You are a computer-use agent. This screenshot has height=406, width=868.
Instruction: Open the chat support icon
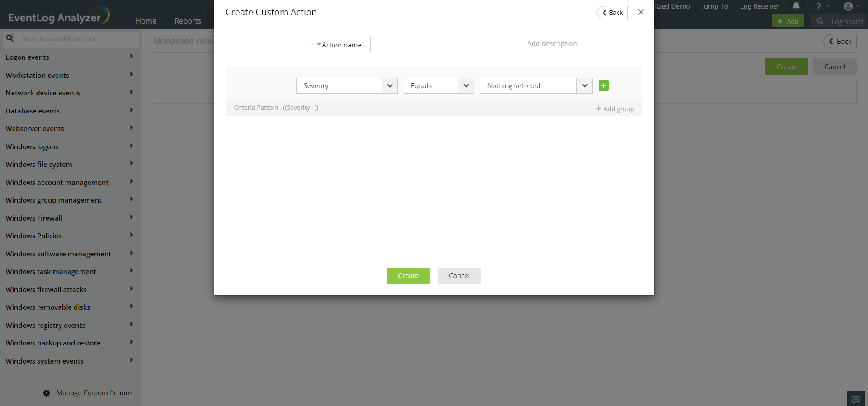click(x=856, y=399)
